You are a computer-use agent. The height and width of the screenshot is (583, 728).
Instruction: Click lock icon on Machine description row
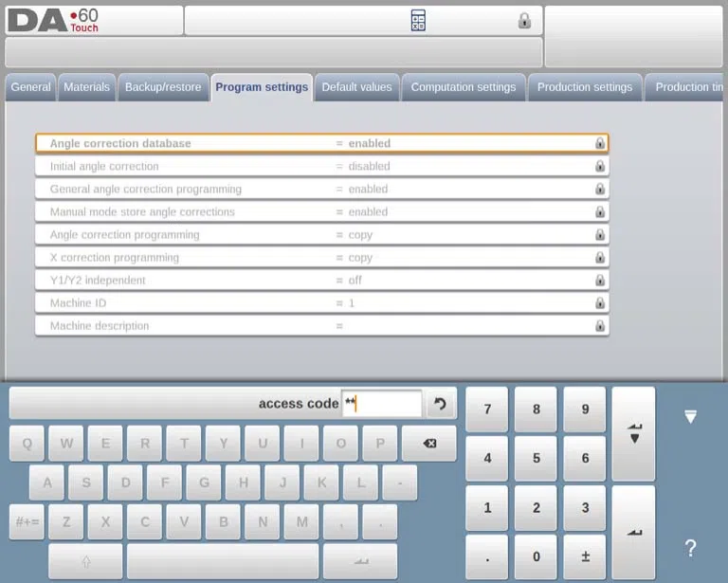(600, 325)
